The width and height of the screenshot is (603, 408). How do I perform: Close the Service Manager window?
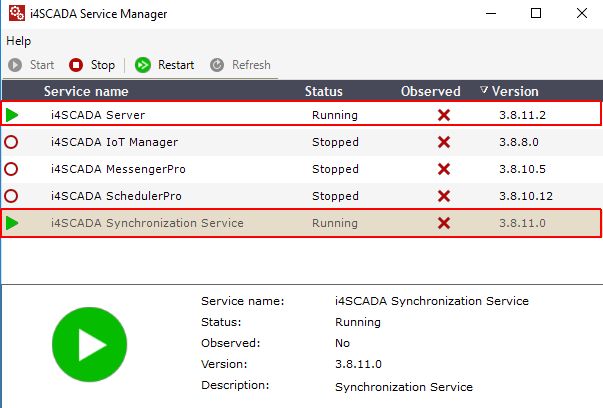point(582,13)
